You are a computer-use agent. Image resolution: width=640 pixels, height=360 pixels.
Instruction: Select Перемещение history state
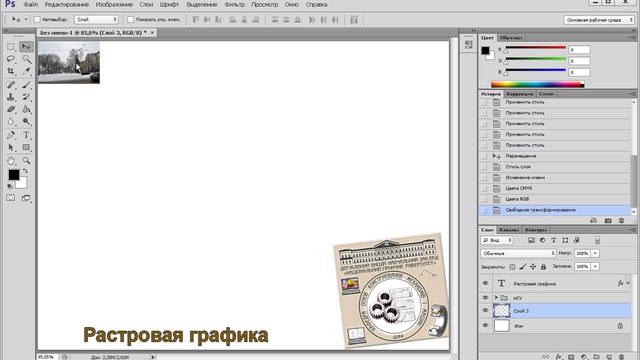click(555, 156)
